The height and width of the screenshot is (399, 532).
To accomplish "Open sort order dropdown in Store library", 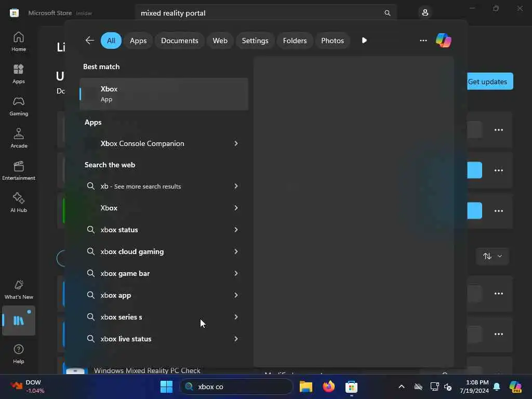I will coord(493,256).
